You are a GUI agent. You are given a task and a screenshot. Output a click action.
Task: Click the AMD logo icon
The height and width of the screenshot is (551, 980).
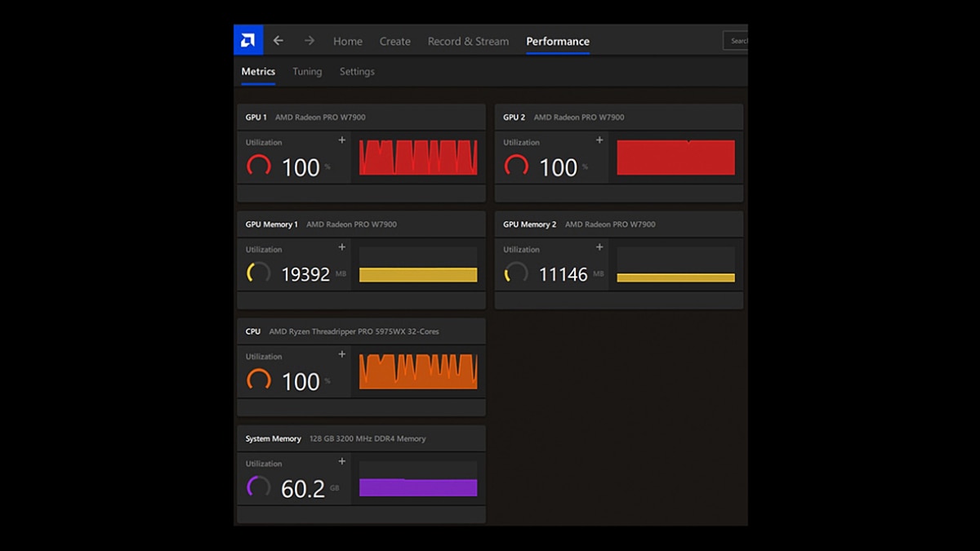point(247,40)
